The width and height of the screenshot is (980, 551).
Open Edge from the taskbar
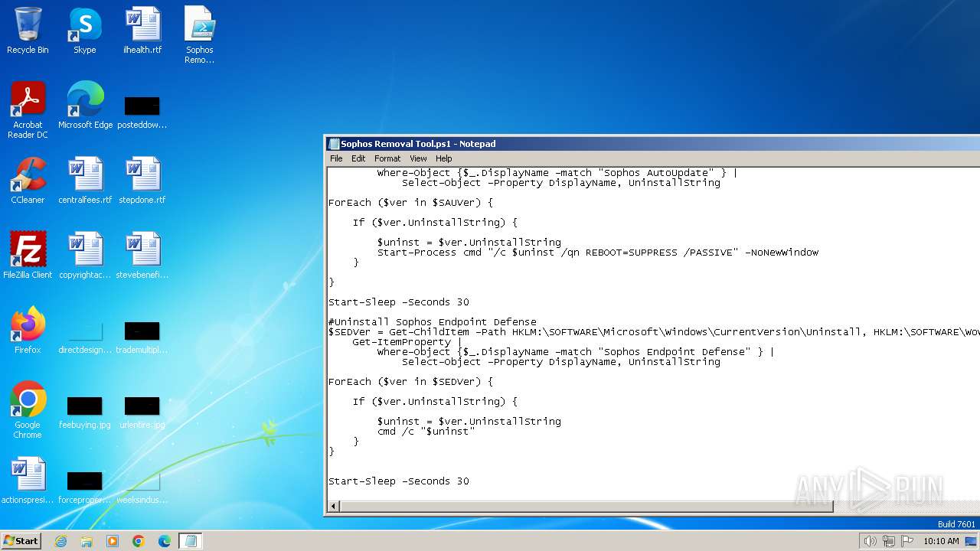pyautogui.click(x=165, y=541)
